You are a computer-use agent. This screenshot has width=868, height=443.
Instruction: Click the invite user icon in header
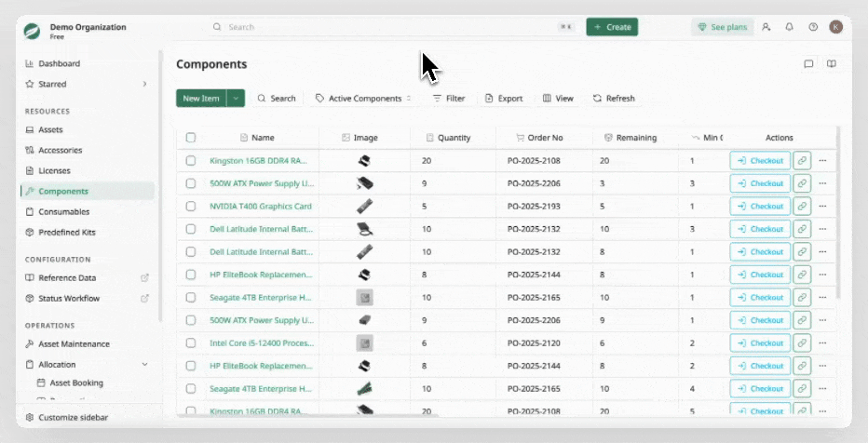tap(766, 27)
